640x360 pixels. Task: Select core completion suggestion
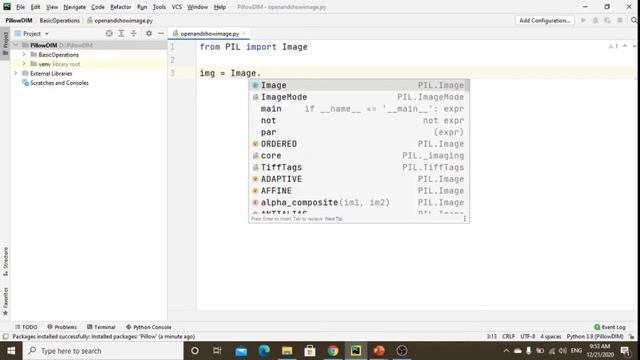tap(359, 156)
